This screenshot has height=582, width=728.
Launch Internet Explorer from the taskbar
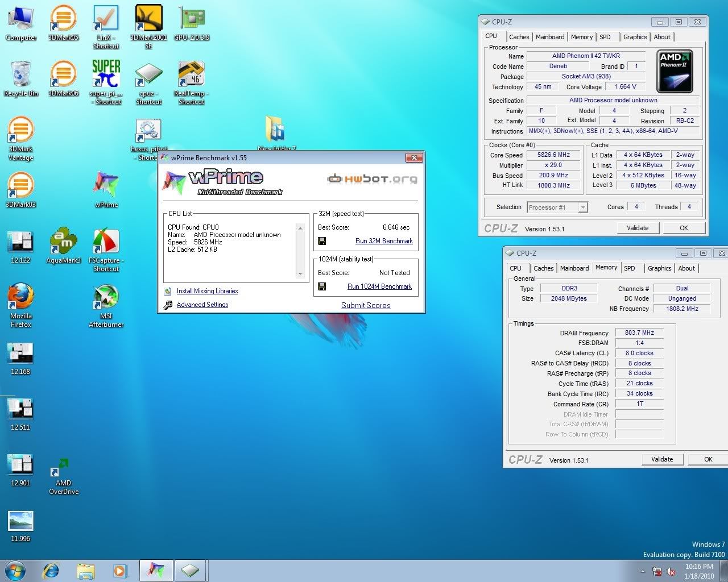pos(51,571)
